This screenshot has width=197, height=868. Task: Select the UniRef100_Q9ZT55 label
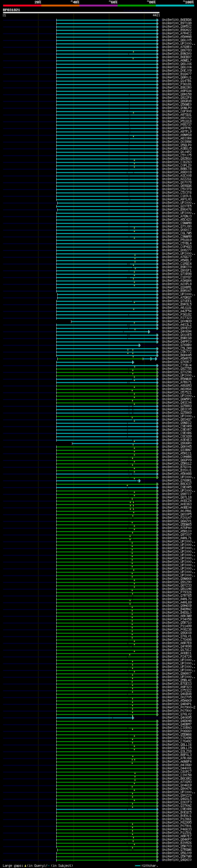pyautogui.click(x=177, y=369)
